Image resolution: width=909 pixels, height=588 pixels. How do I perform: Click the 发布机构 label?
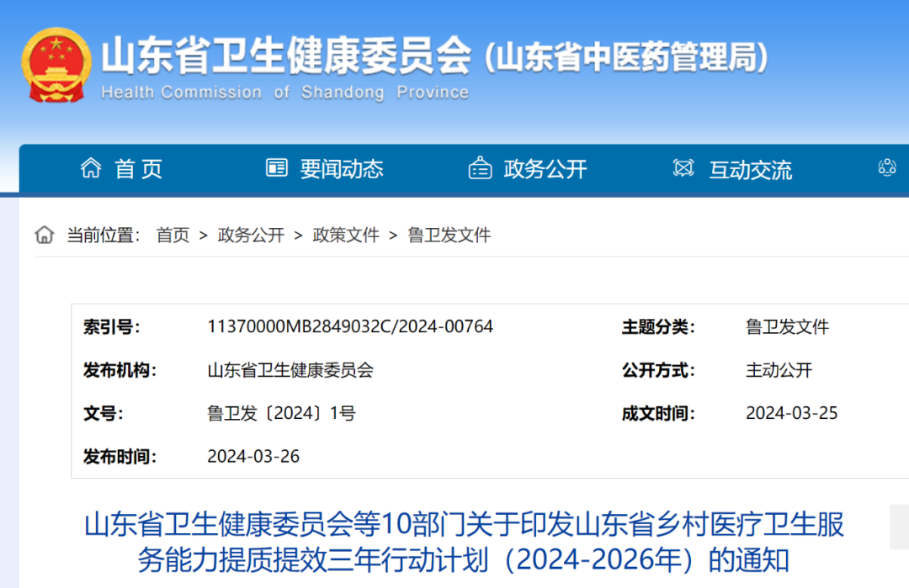point(120,370)
